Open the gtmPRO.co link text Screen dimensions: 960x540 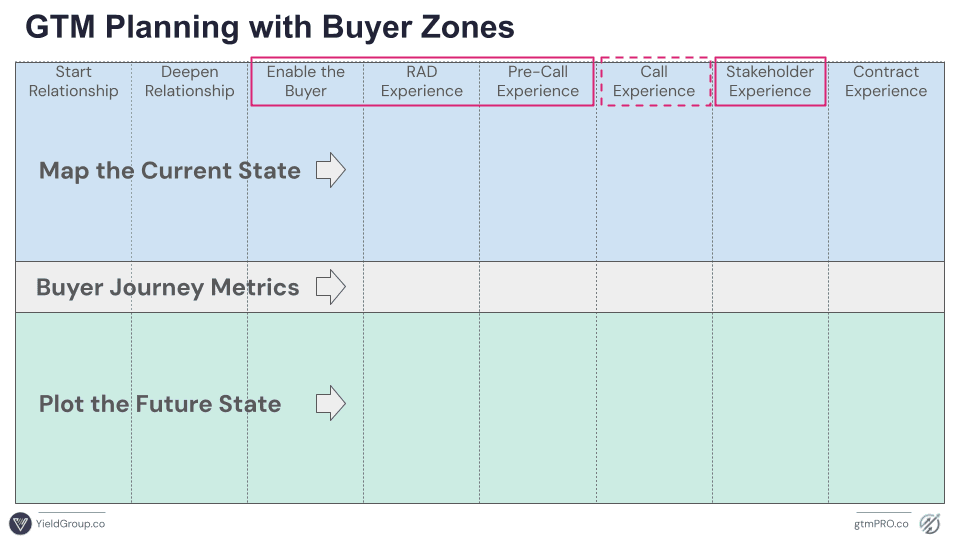(x=882, y=523)
